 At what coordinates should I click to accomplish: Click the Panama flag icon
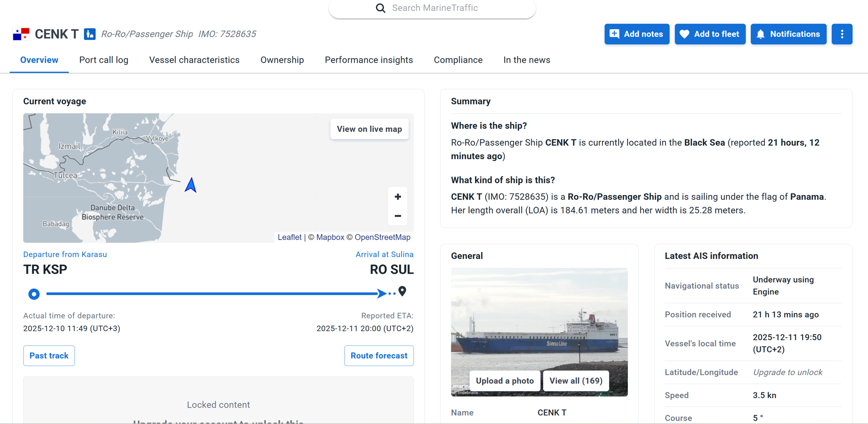click(21, 34)
